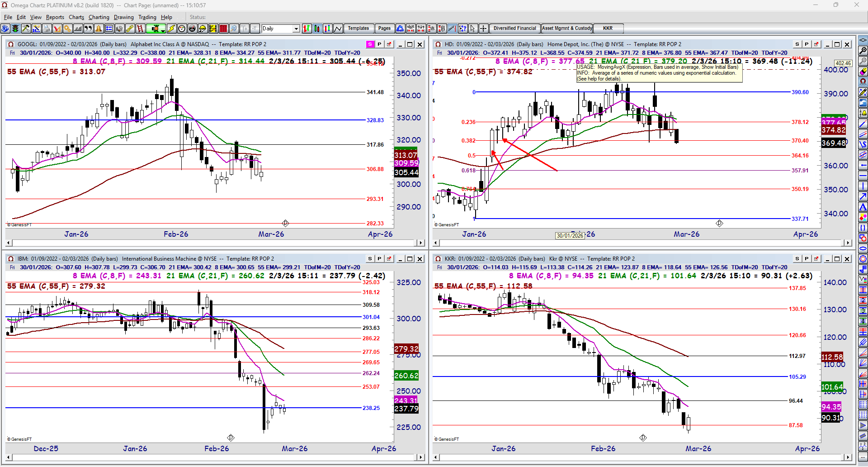Switch to bar chart style icon
Viewport: 868px width, 467px height.
pyautogui.click(x=307, y=29)
